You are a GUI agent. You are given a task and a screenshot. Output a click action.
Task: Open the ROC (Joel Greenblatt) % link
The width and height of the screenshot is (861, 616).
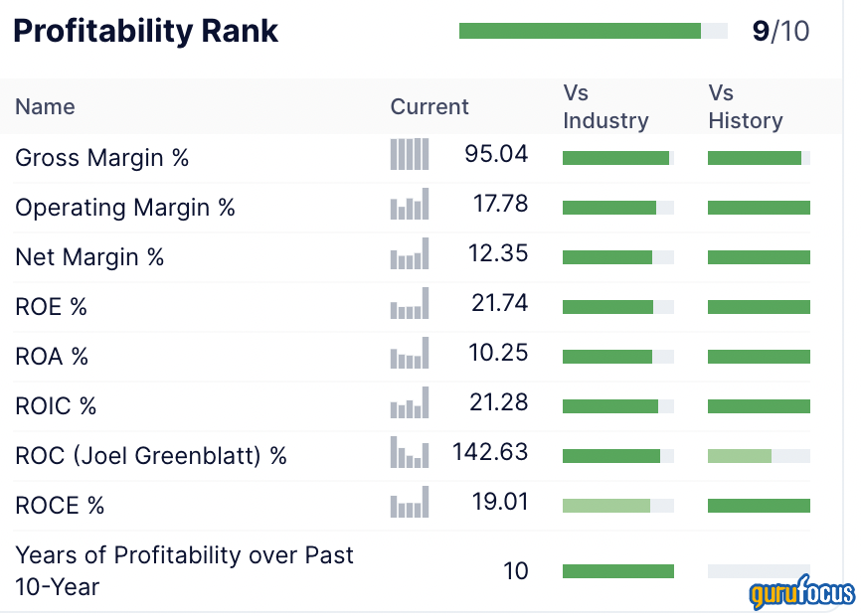pos(151,456)
